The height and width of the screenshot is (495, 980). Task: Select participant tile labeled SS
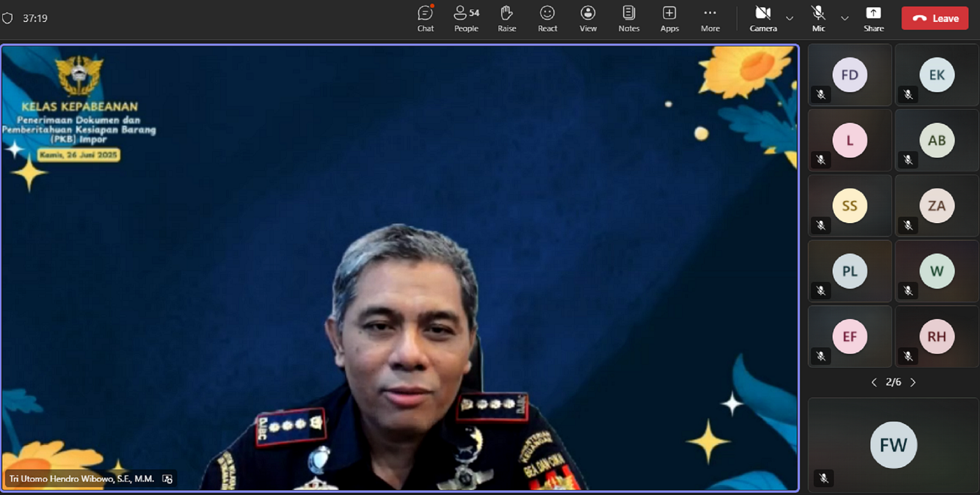(x=849, y=205)
